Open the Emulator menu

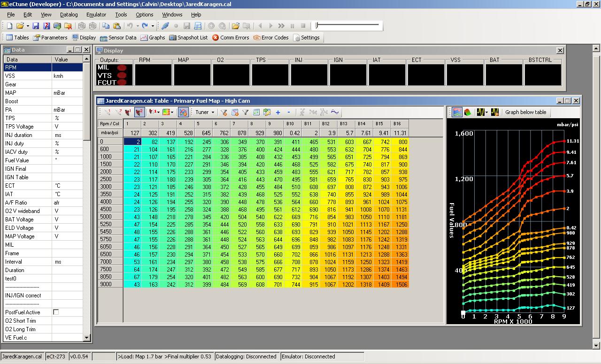96,15
